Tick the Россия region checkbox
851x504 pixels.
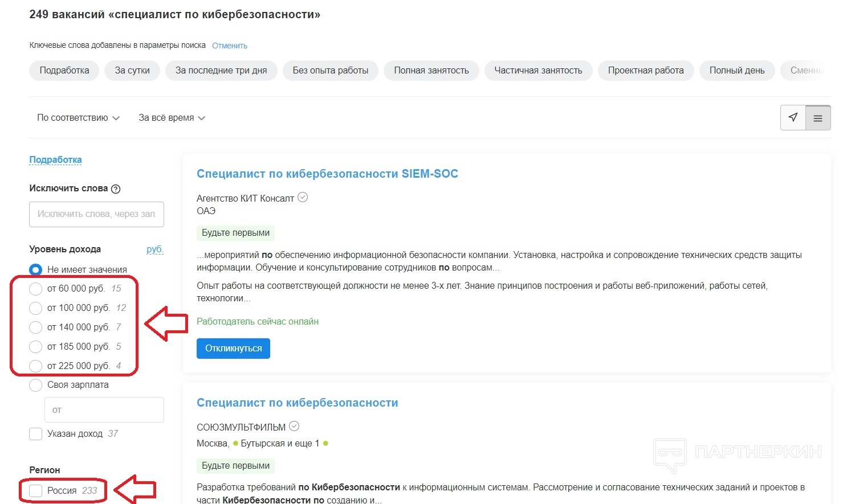[36, 491]
